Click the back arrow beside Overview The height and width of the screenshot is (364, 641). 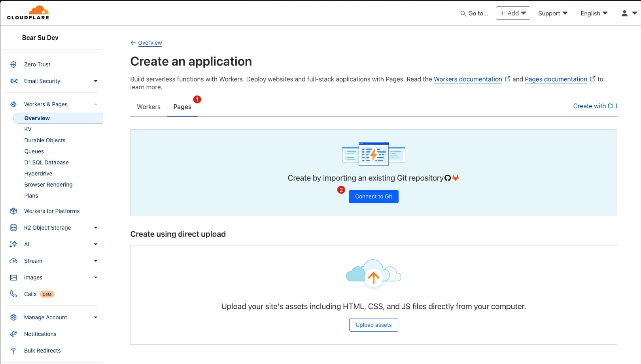click(133, 43)
